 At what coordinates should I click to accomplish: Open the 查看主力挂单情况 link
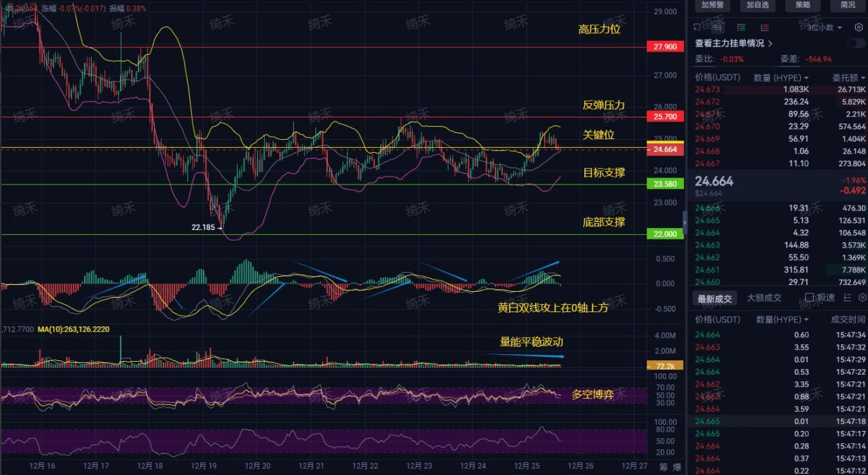[x=734, y=43]
